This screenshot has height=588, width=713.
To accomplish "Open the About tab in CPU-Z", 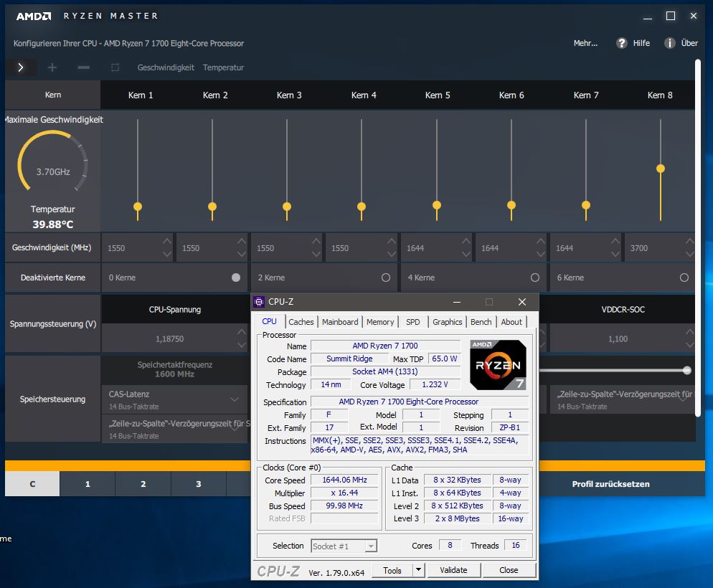I will [x=511, y=322].
